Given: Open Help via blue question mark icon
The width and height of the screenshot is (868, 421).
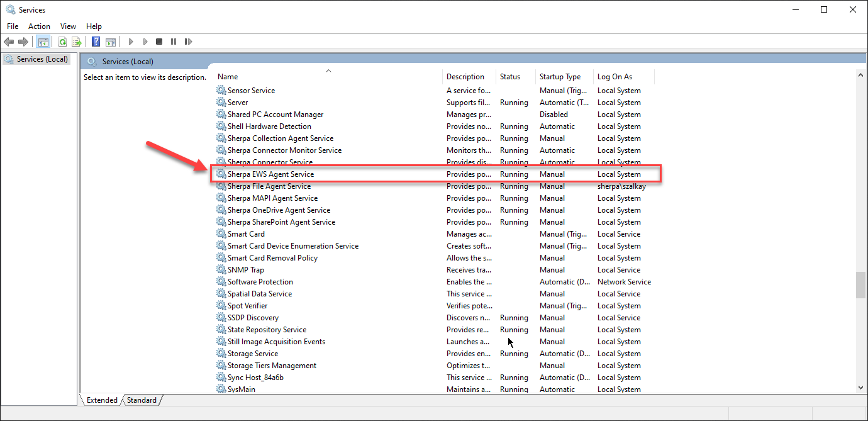Looking at the screenshot, I should pos(96,42).
